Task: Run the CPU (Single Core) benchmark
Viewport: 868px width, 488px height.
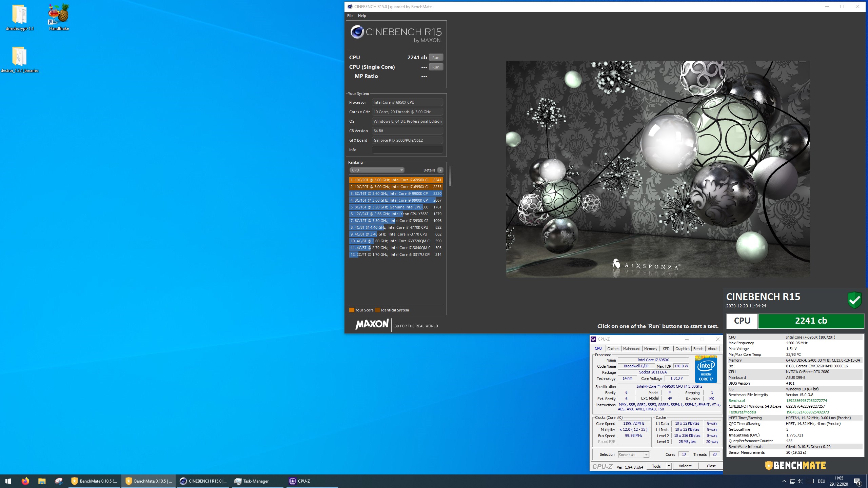Action: (436, 67)
